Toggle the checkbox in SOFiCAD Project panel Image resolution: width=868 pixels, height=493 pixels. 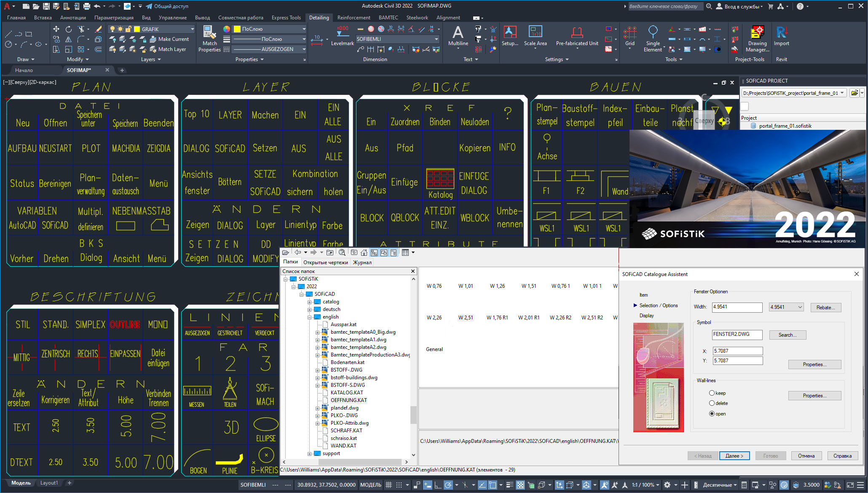(745, 107)
